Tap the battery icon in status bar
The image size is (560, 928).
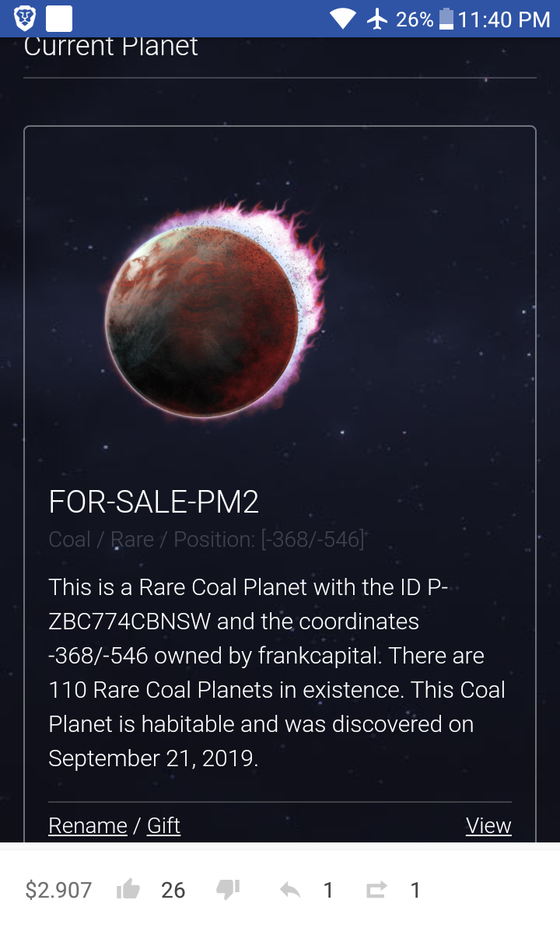(x=446, y=19)
